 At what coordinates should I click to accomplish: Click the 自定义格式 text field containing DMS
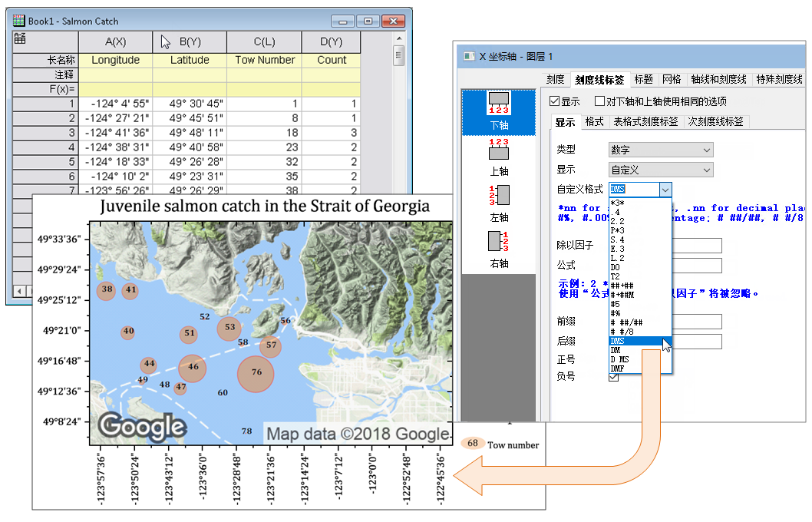pos(635,190)
